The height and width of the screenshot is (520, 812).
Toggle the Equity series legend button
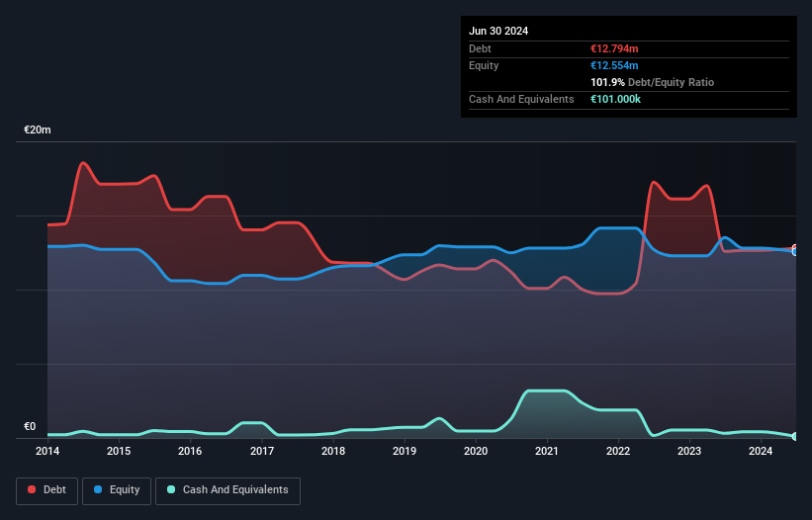pos(117,490)
